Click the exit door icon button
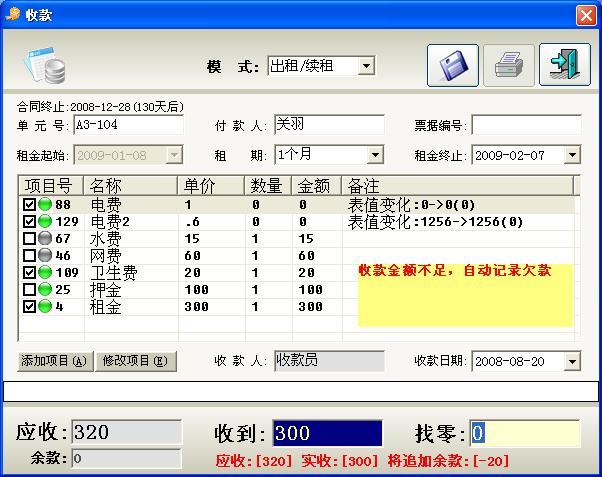 pos(565,65)
